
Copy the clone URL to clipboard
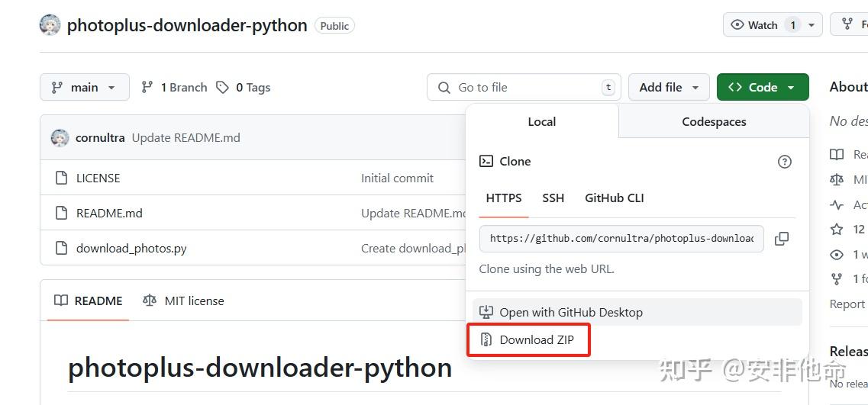pos(781,239)
